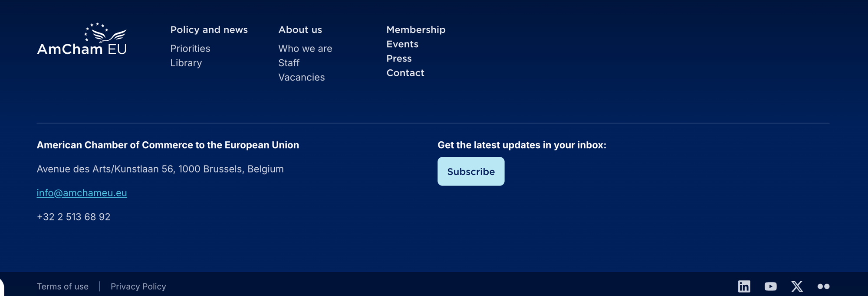Click the American Chamber of Commerce heading
868x296 pixels.
[x=168, y=145]
